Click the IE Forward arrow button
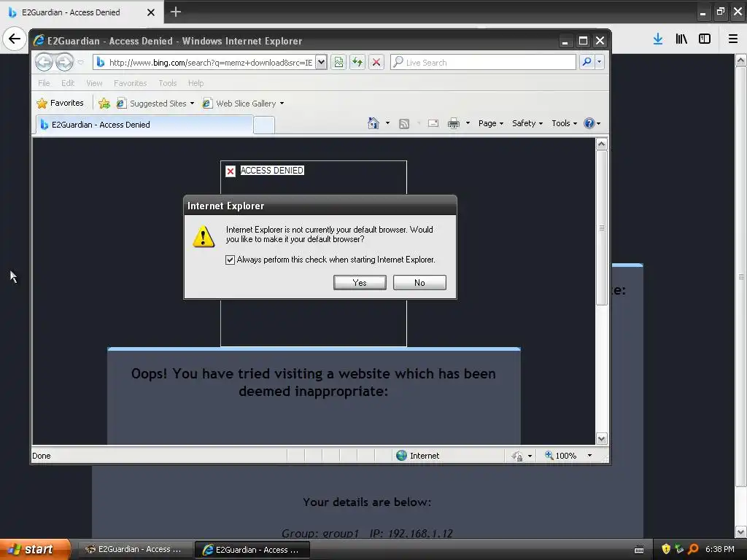Viewport: 747px width, 560px height. [x=64, y=62]
